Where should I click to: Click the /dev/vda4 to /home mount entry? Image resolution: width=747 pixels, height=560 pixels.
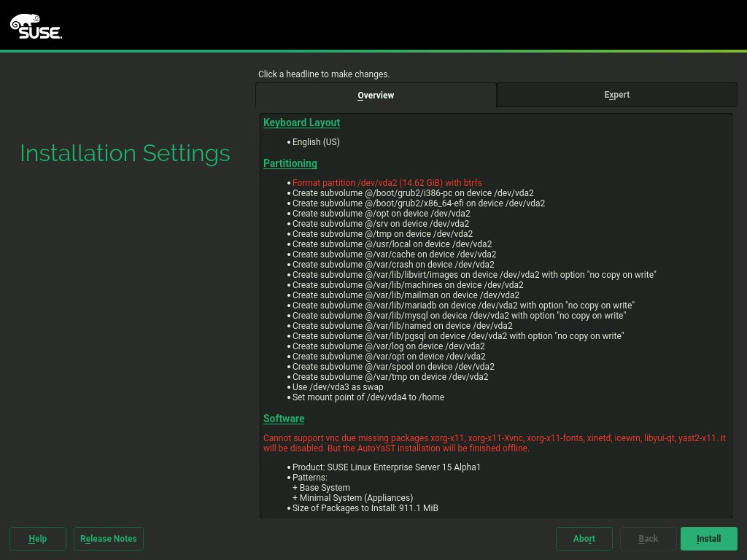pos(368,397)
